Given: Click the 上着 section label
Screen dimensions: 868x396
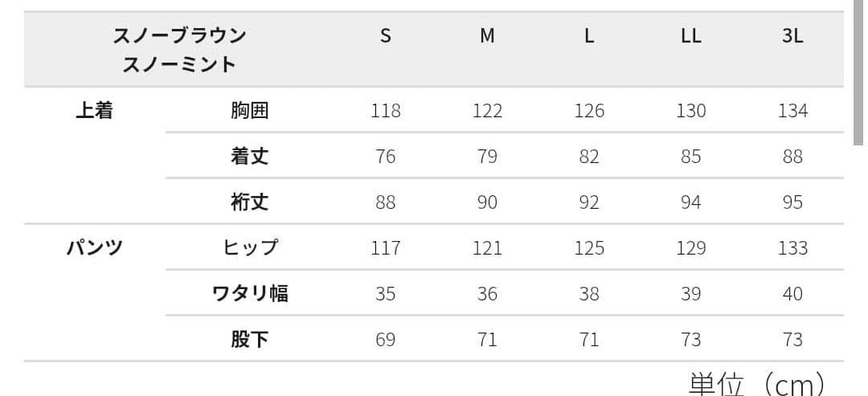Looking at the screenshot, I should click(x=94, y=111).
